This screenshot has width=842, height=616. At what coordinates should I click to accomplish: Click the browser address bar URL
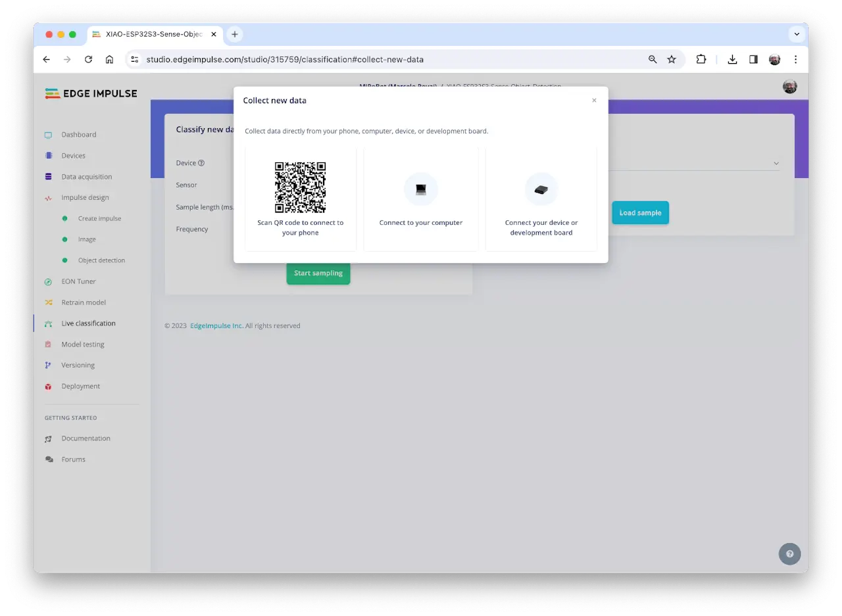pyautogui.click(x=285, y=59)
